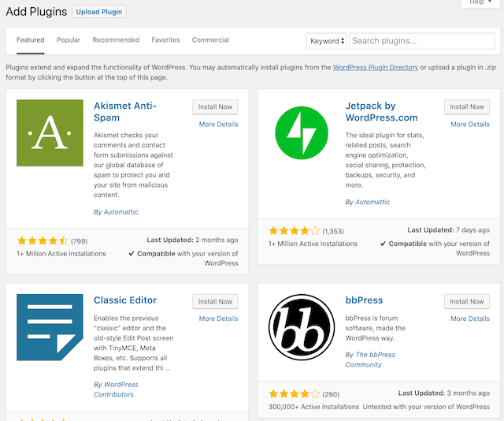Click the bbPress black bb logo
This screenshot has width=504, height=421.
302,327
